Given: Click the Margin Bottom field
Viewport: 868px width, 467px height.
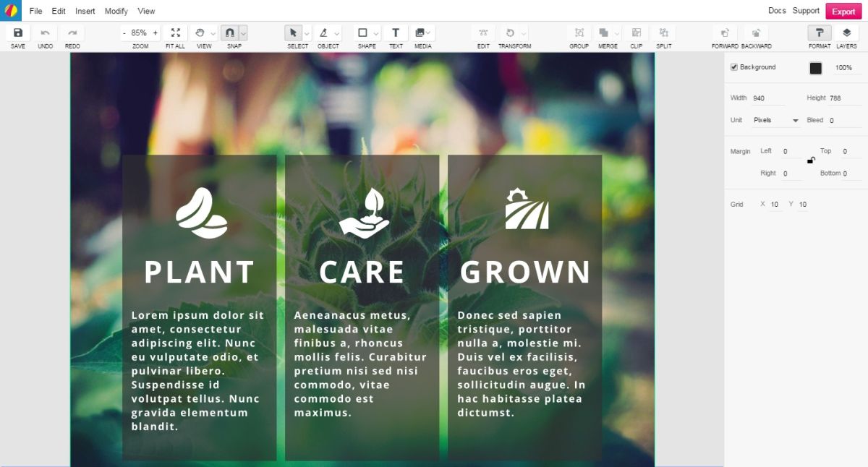Looking at the screenshot, I should 851,174.
